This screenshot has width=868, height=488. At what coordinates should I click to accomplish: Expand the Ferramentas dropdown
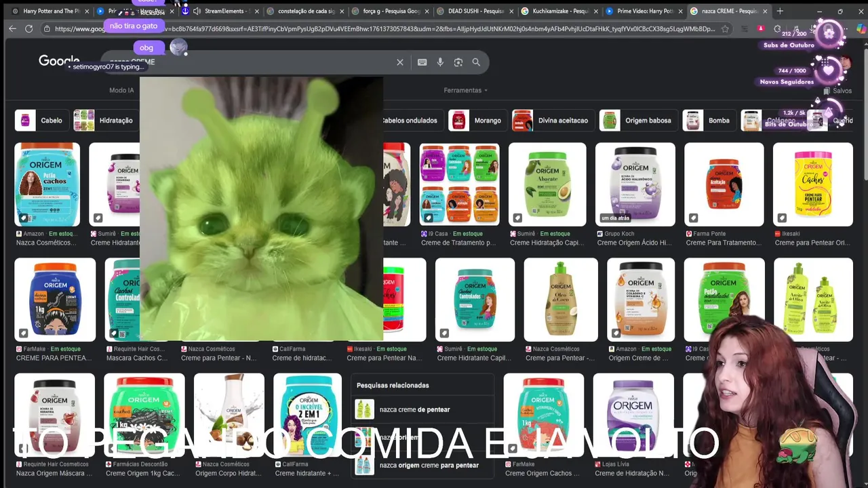[465, 90]
